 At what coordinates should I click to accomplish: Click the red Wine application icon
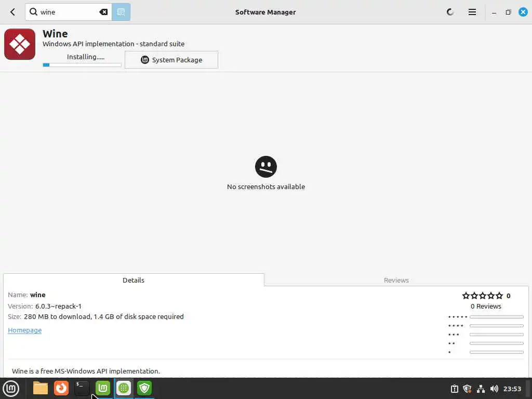point(20,44)
